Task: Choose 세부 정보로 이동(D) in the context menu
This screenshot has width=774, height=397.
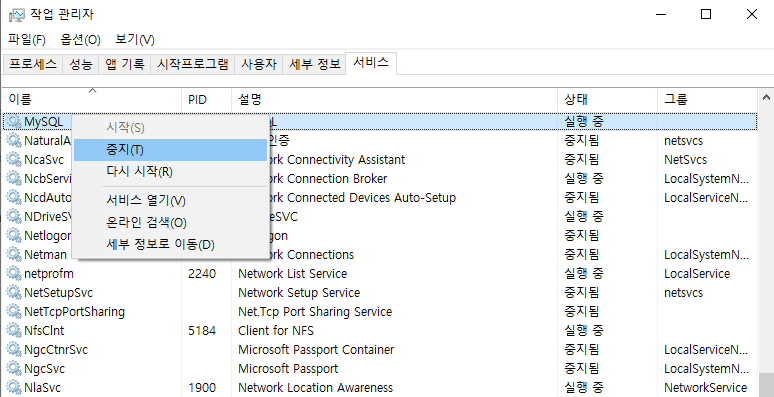Action: 170,244
